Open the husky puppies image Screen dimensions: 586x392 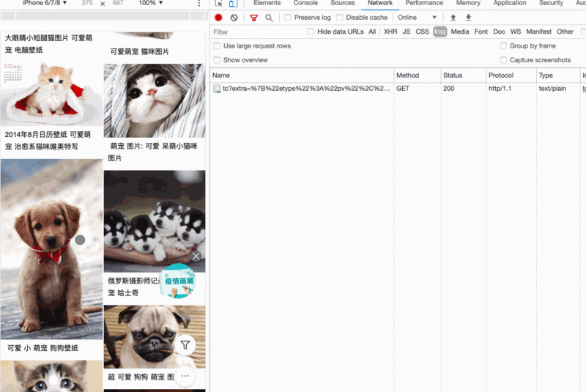point(155,221)
